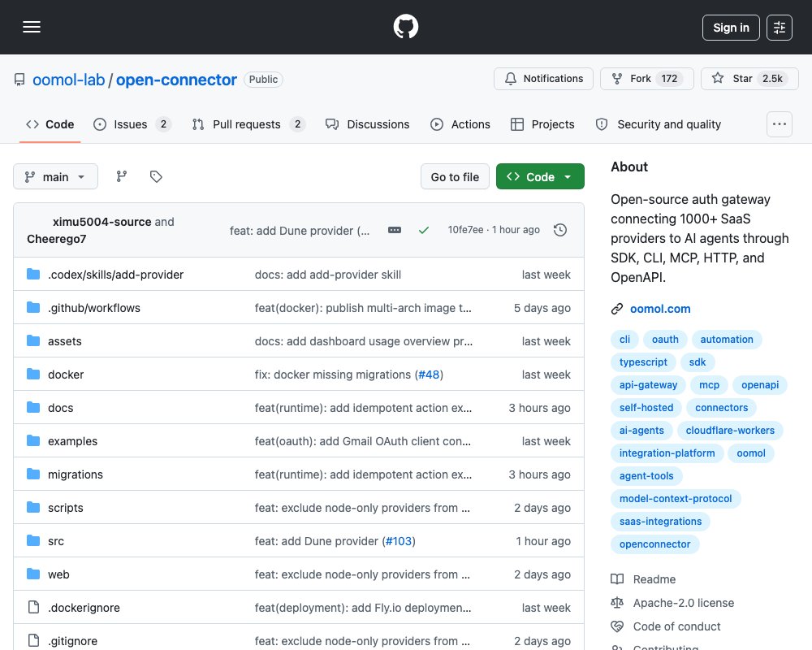
Task: Star the repository
Action: pyautogui.click(x=749, y=79)
